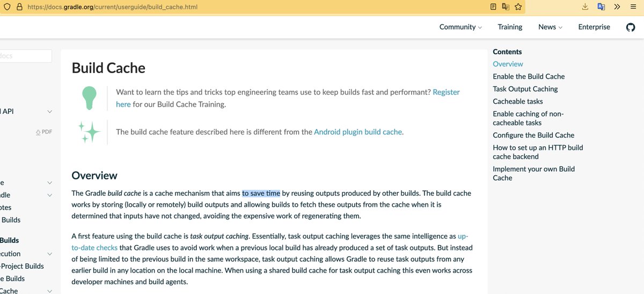Jump to Enable the Build Cache section
644x294 pixels.
(529, 76)
